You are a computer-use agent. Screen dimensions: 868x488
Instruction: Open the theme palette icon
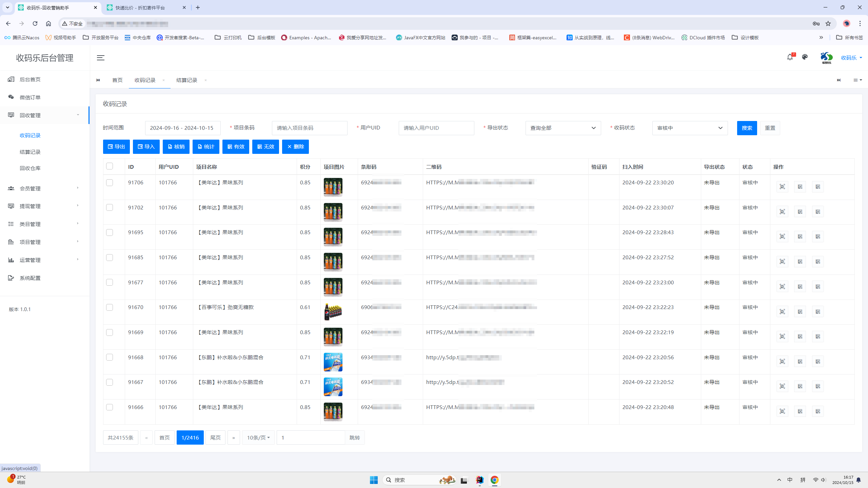(805, 57)
